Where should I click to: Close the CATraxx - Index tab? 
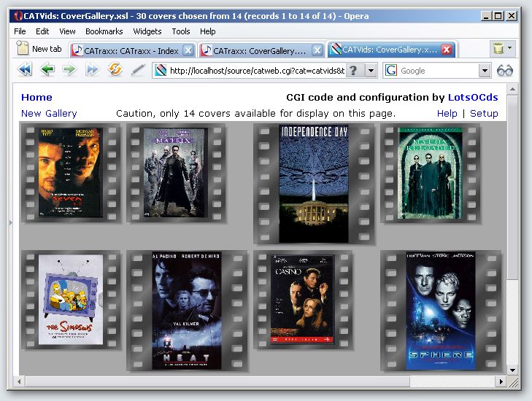point(188,50)
